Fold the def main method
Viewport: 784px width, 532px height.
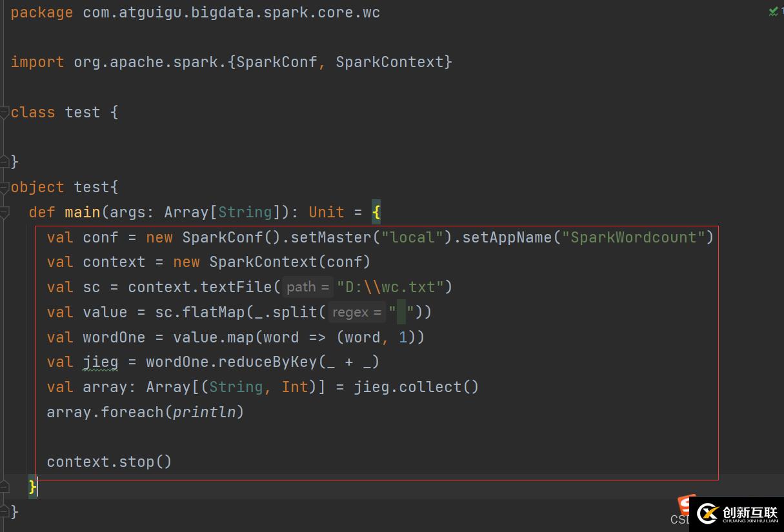coord(5,212)
